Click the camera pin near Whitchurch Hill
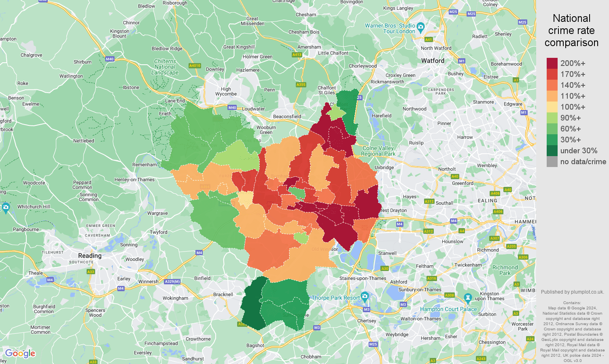Viewport: 609px width, 364px height. point(6,208)
